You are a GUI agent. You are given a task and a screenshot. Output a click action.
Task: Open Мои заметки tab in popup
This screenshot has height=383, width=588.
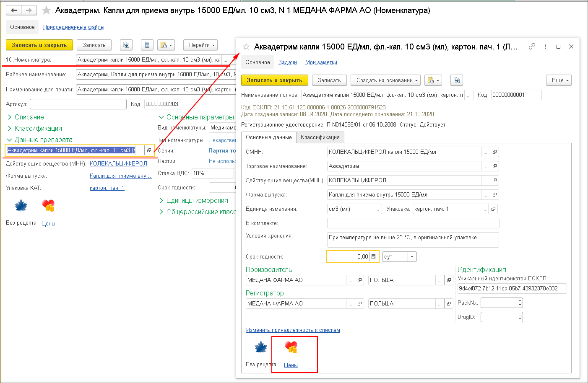321,62
